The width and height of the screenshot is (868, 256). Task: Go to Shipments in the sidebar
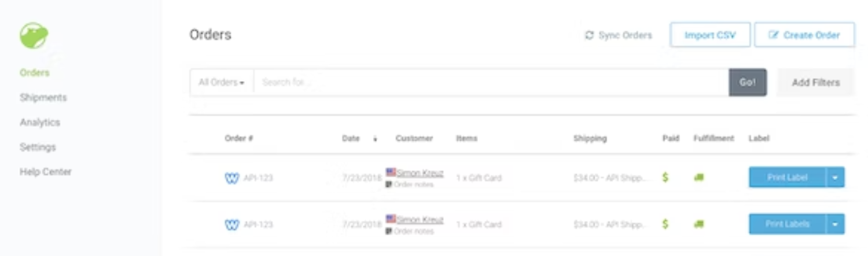(43, 97)
